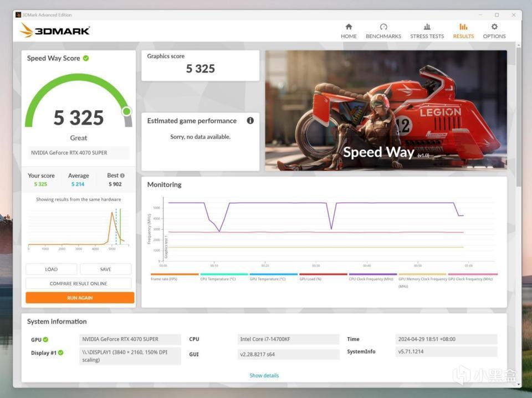532x398 pixels.
Task: Click COMPARE RESULT ONLINE button
Action: tap(78, 283)
